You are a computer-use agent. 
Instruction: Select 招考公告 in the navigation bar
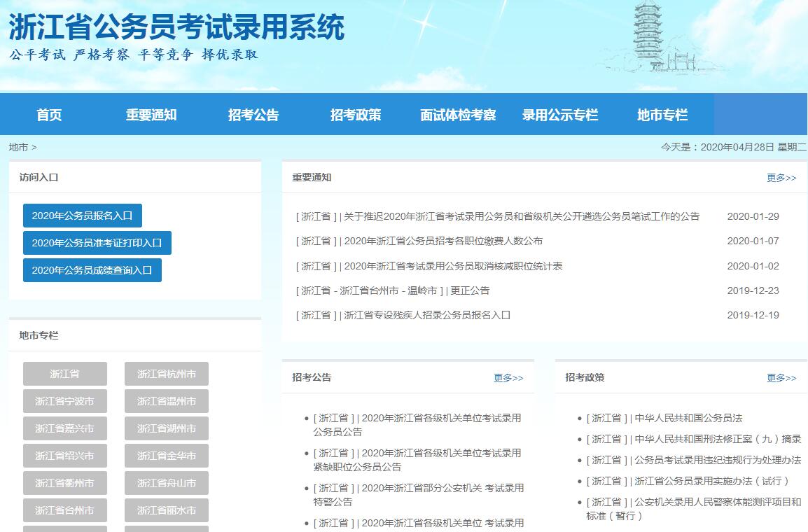click(253, 115)
